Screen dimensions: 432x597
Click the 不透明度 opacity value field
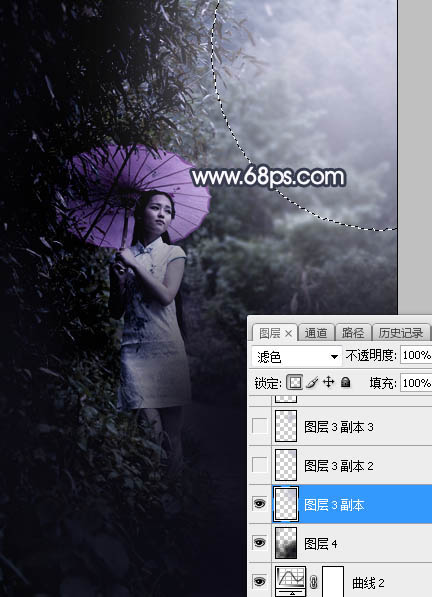click(416, 356)
